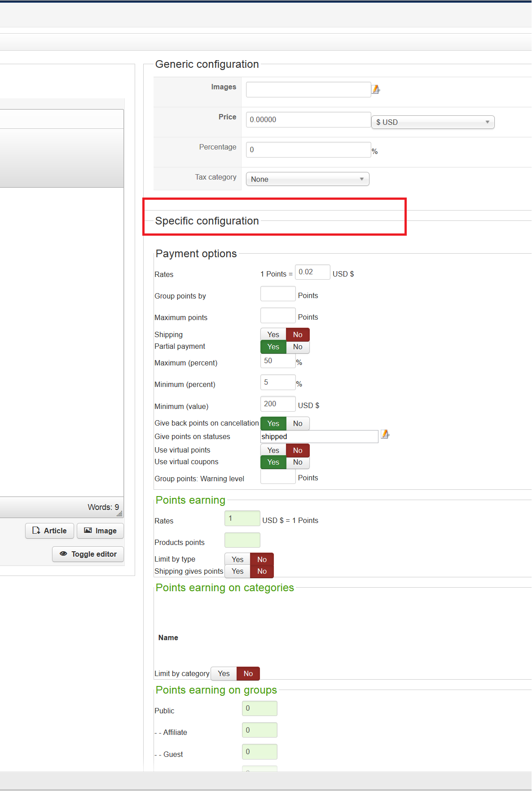Screen dimensions: 532x791
Task: Click the edit icon next to Images field
Action: pos(376,89)
